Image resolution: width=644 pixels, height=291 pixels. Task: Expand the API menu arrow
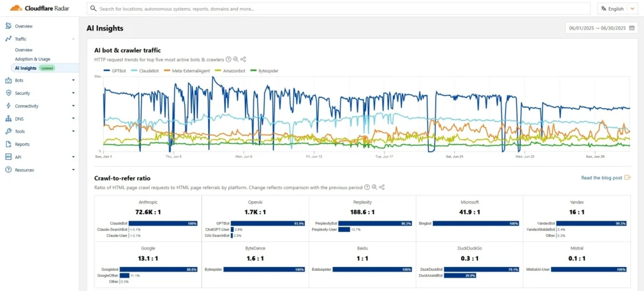[73, 156]
